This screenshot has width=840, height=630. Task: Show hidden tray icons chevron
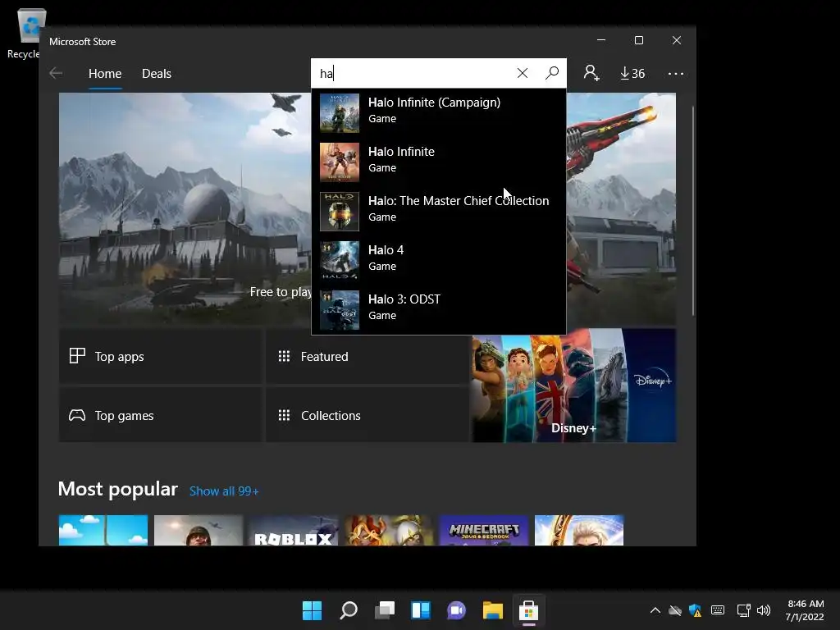coord(655,610)
